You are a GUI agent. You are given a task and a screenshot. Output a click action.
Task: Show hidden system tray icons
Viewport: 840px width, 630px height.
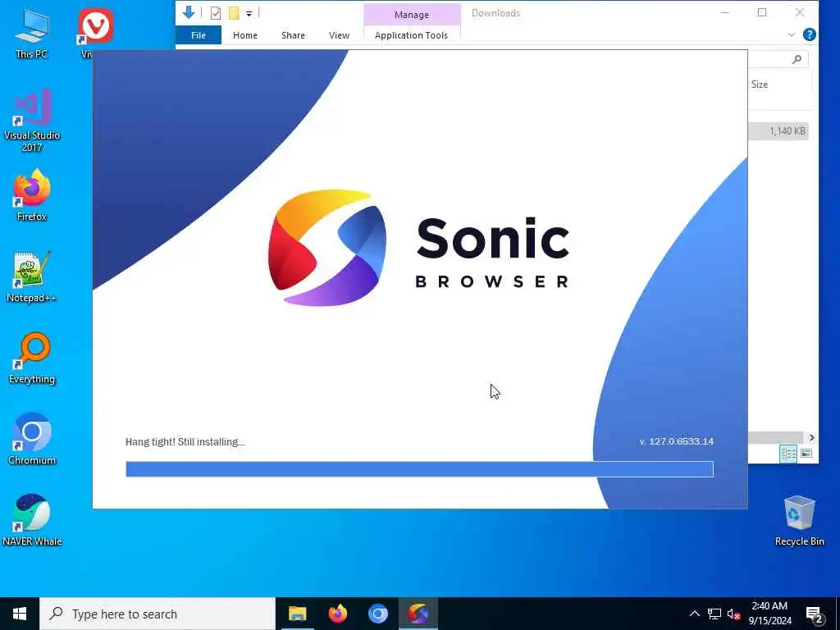(694, 614)
